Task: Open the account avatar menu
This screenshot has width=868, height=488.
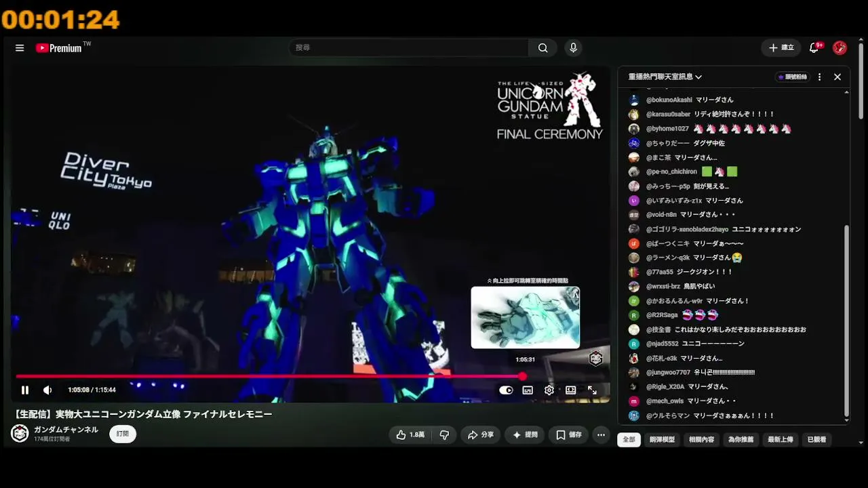Action: tap(840, 48)
